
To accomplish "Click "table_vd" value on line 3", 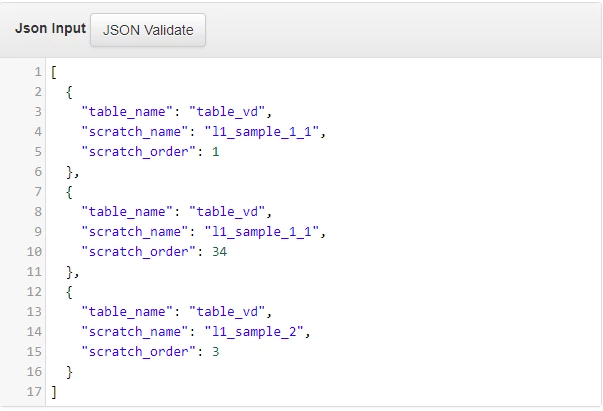I will click(x=227, y=112).
